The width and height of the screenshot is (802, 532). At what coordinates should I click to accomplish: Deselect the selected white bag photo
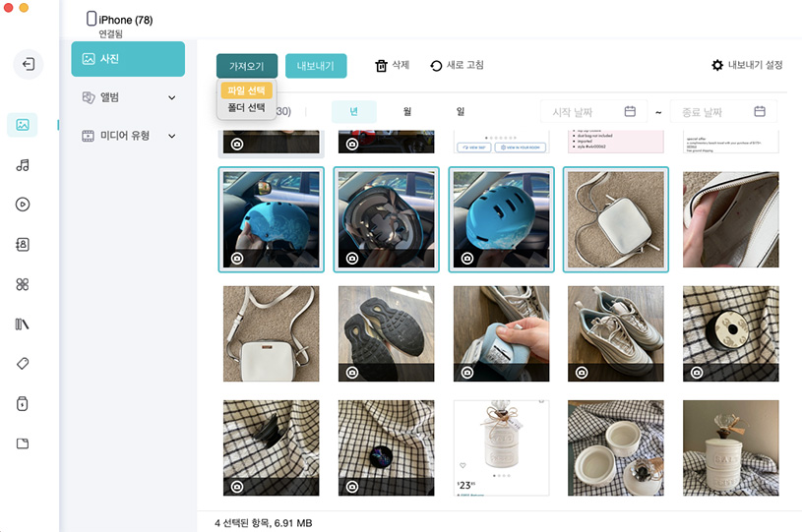pyautogui.click(x=616, y=218)
